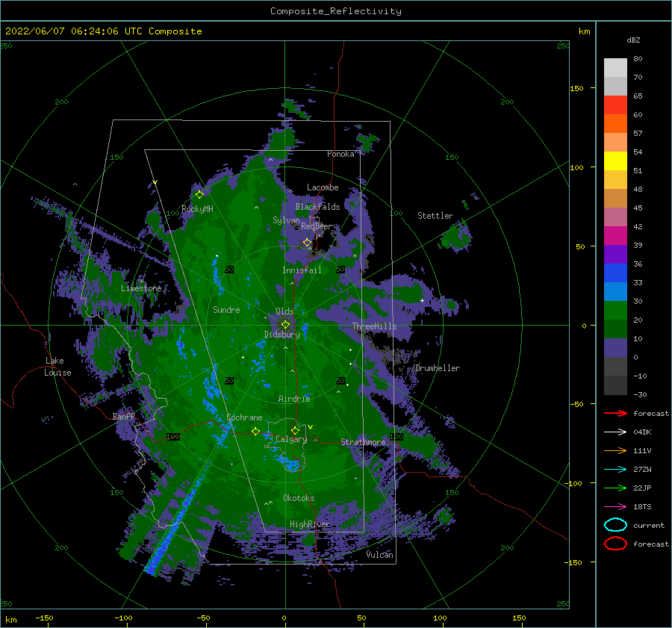Click the Cochrane city label
Viewport: 672px width, 628px height.
244,417
